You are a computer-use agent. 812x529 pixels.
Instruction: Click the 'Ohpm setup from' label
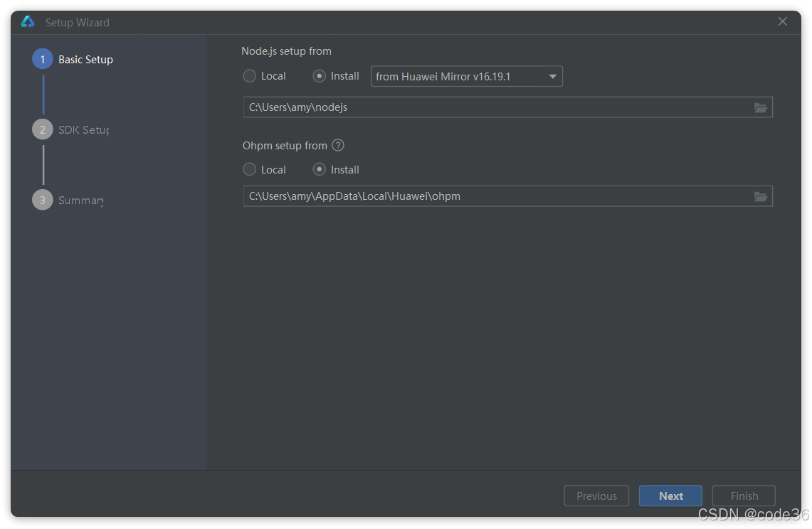(285, 146)
